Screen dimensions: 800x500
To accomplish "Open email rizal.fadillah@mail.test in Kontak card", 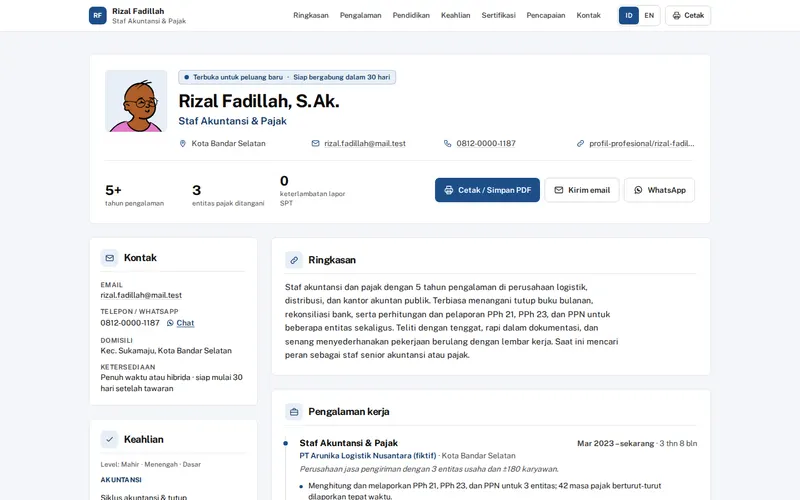I will tap(141, 295).
